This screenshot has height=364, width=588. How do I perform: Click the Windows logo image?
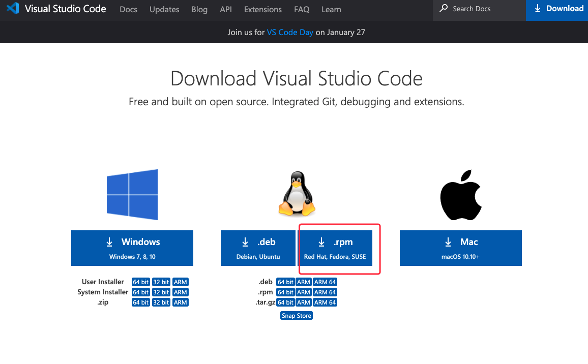click(132, 194)
